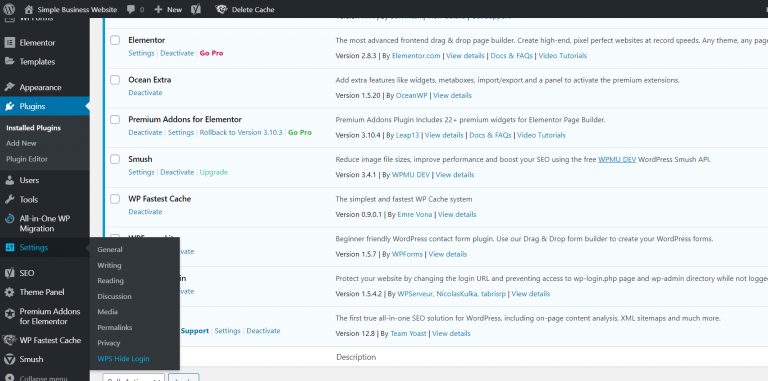The width and height of the screenshot is (768, 381).
Task: View details for WPS Hide Login
Action: (x=530, y=294)
